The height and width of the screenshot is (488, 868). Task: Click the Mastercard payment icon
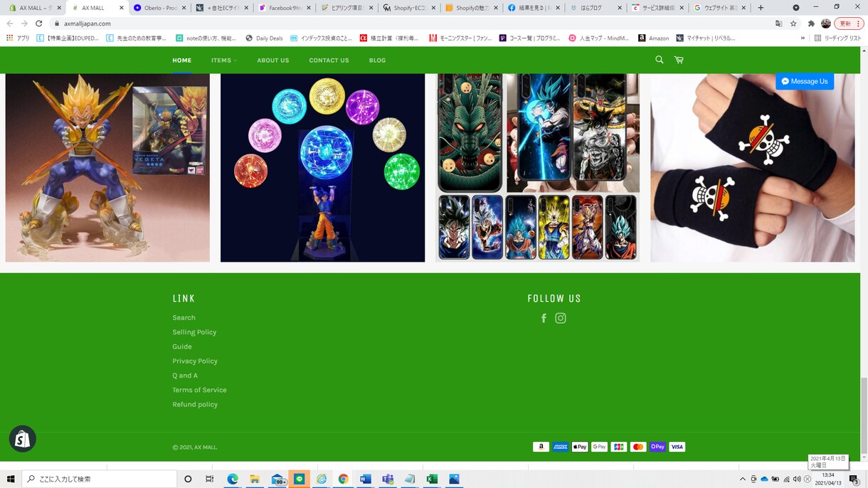638,447
